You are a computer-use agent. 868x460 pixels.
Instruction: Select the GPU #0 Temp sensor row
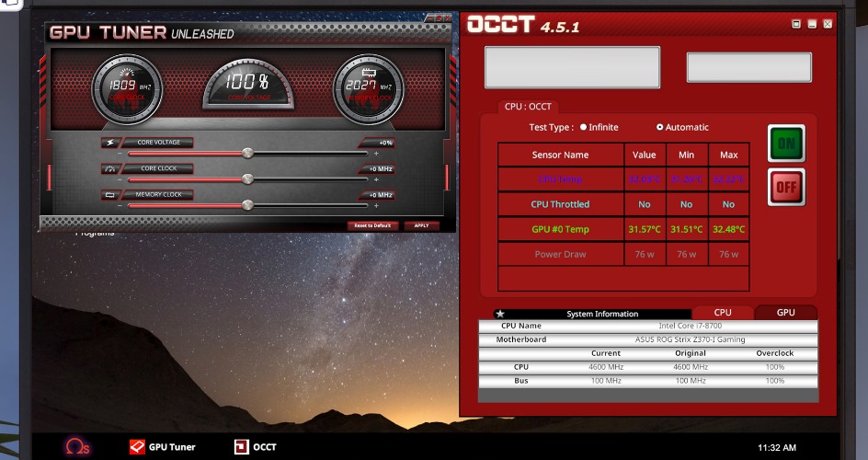[x=623, y=229]
